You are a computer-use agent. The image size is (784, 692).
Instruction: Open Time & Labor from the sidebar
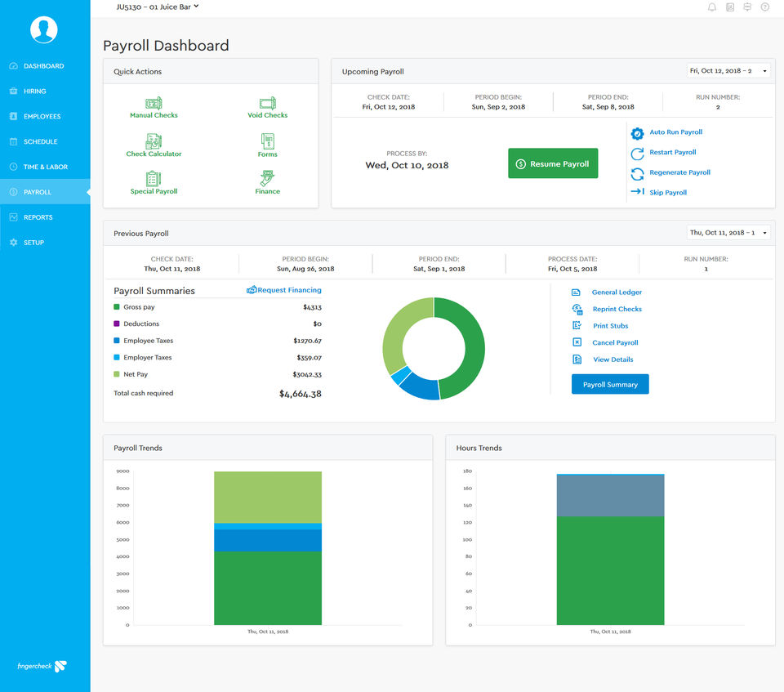[45, 167]
